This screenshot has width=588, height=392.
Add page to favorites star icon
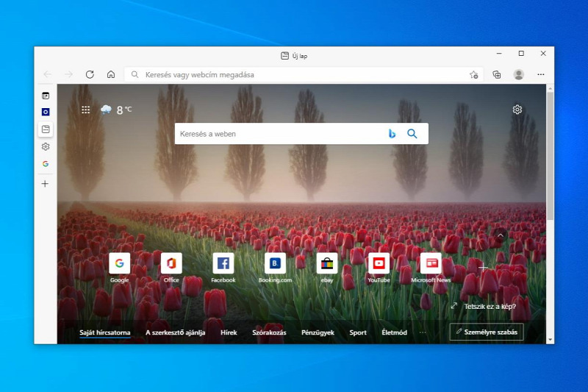(x=473, y=74)
